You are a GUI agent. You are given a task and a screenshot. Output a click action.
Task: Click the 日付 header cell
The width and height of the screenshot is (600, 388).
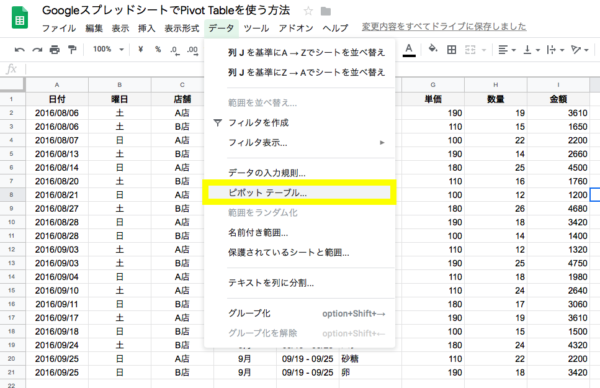click(x=57, y=99)
